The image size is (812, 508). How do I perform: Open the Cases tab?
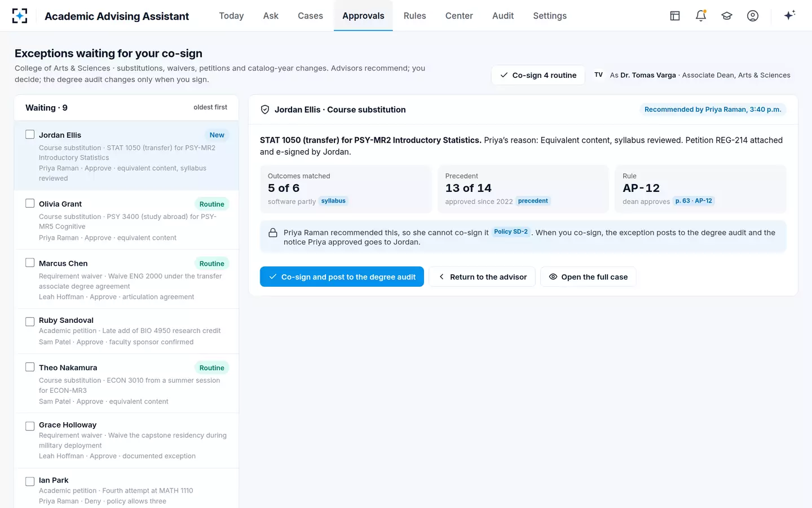coord(310,16)
